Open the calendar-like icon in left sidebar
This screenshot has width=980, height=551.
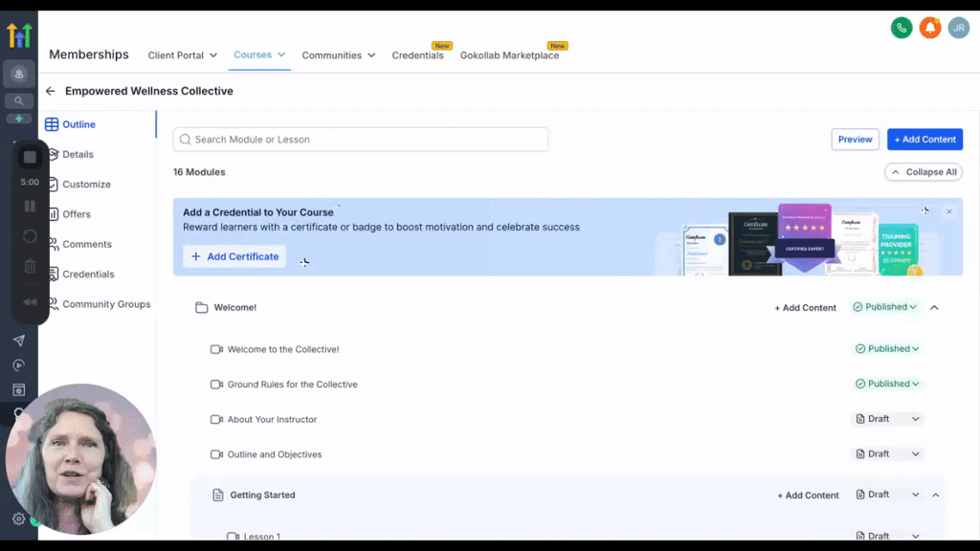(19, 390)
